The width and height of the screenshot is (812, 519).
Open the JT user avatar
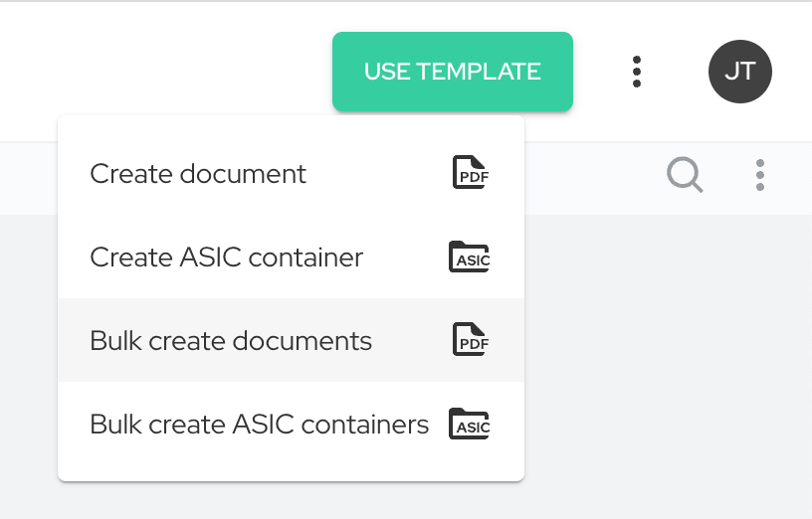coord(739,72)
